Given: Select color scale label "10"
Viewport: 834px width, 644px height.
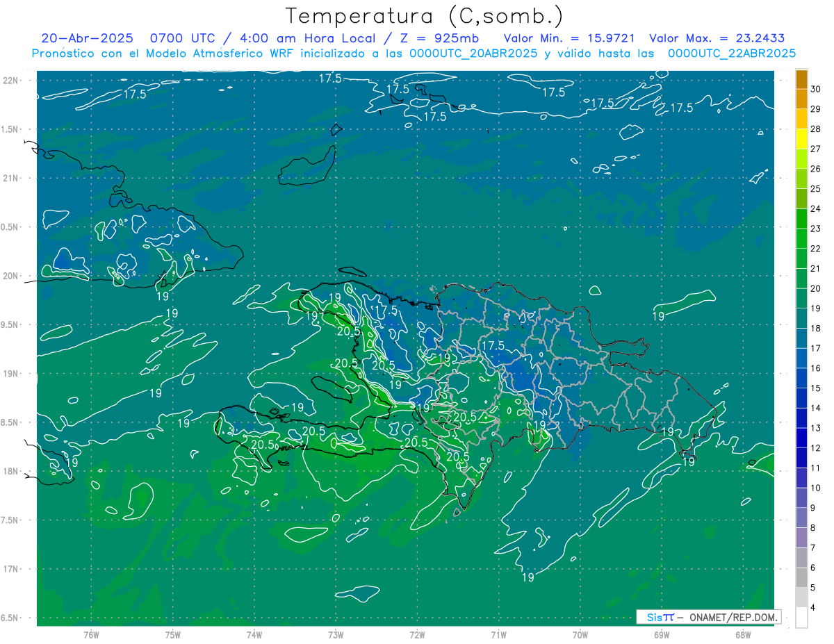Looking at the screenshot, I should pyautogui.click(x=816, y=488).
